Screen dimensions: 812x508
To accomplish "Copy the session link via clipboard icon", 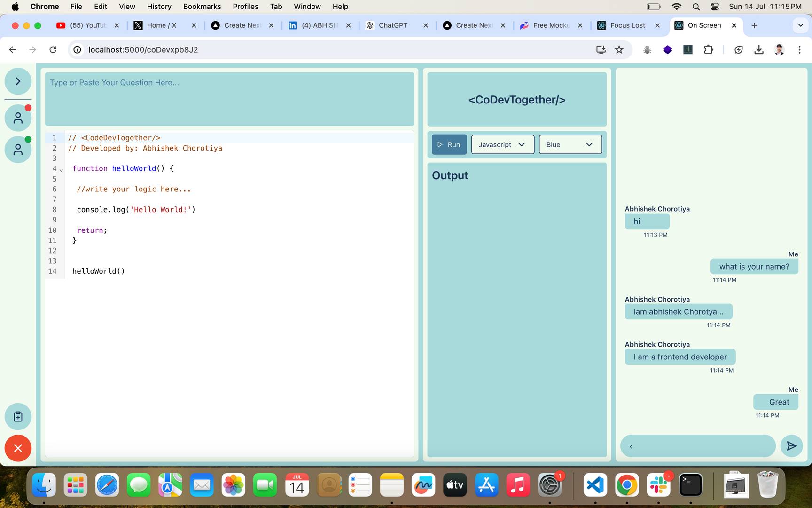I will click(x=18, y=416).
